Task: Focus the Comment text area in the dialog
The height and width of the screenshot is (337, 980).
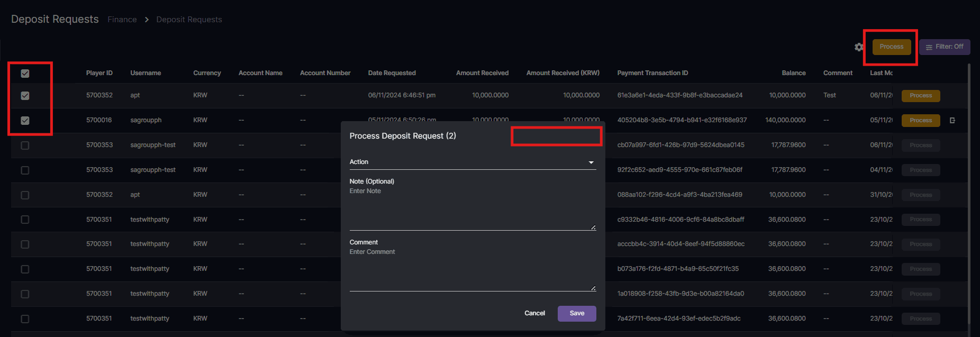Action: (x=473, y=269)
